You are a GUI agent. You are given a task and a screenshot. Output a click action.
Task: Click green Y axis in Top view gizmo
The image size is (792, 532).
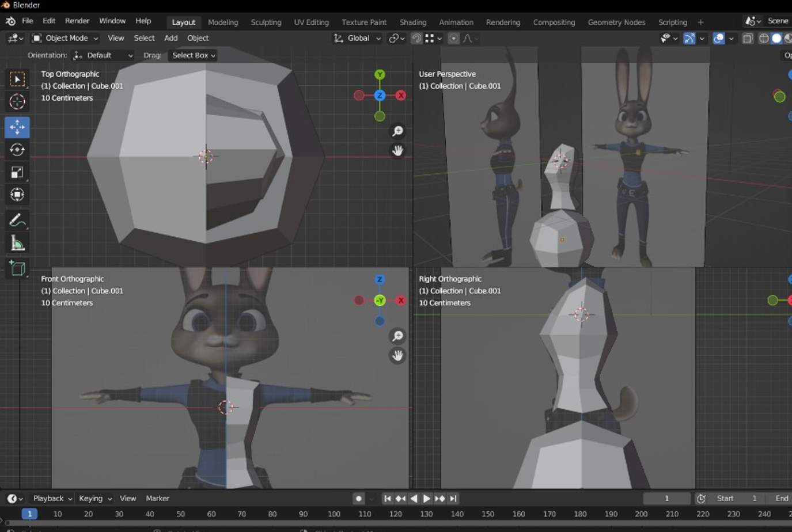click(x=380, y=75)
